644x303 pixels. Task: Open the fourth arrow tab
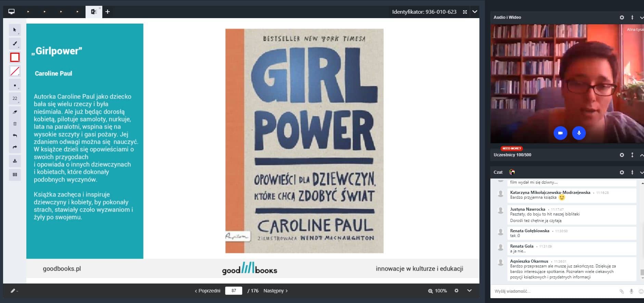coord(77,12)
